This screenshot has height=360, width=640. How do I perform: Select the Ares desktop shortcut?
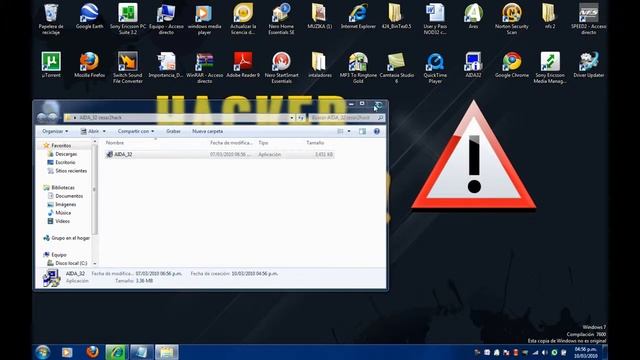click(x=473, y=17)
